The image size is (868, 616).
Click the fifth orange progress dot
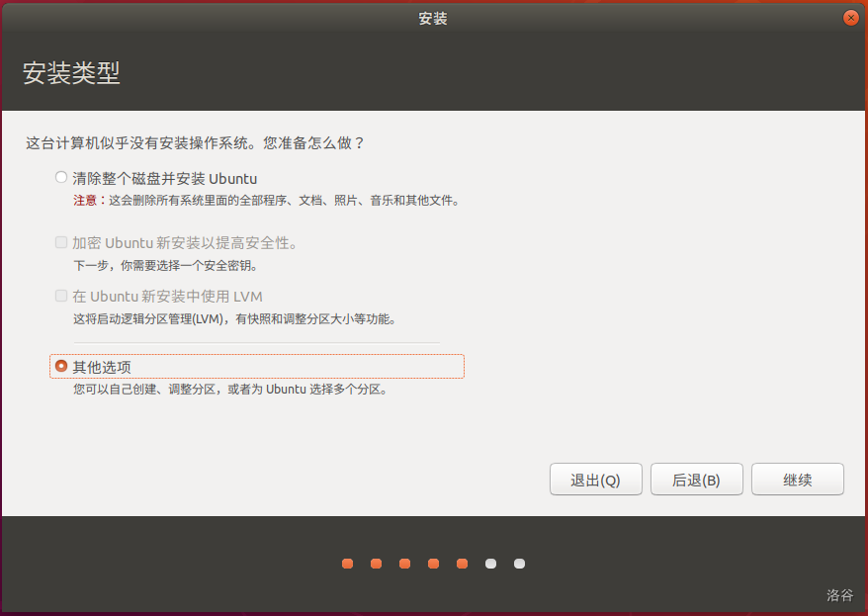click(463, 564)
